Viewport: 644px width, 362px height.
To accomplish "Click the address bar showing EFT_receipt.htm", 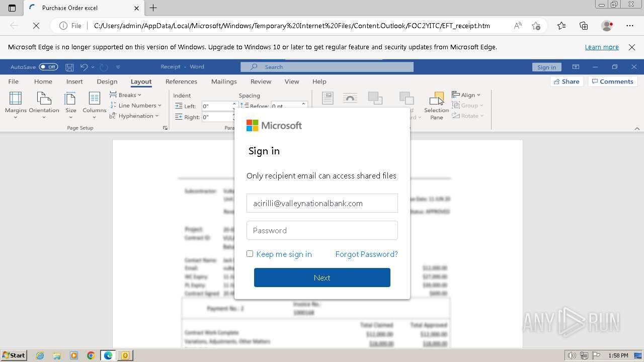I will point(292,26).
